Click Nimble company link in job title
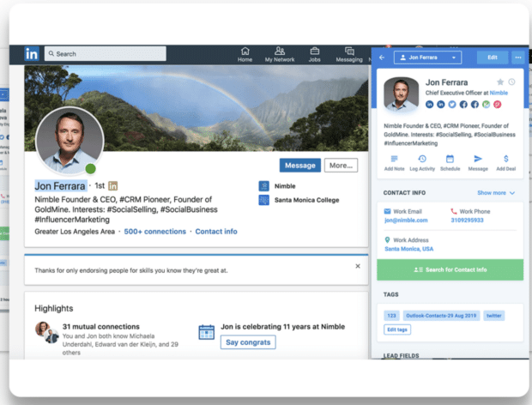This screenshot has width=532, height=405. click(x=499, y=93)
